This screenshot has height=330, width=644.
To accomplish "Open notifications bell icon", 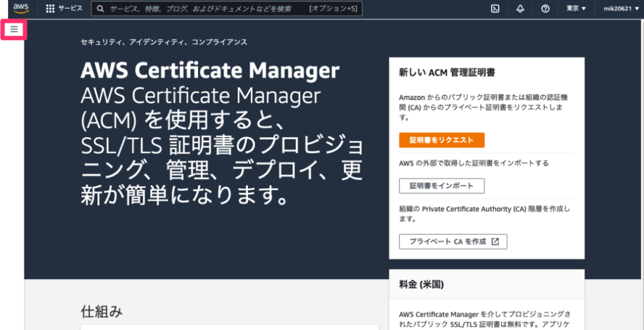I will (520, 9).
